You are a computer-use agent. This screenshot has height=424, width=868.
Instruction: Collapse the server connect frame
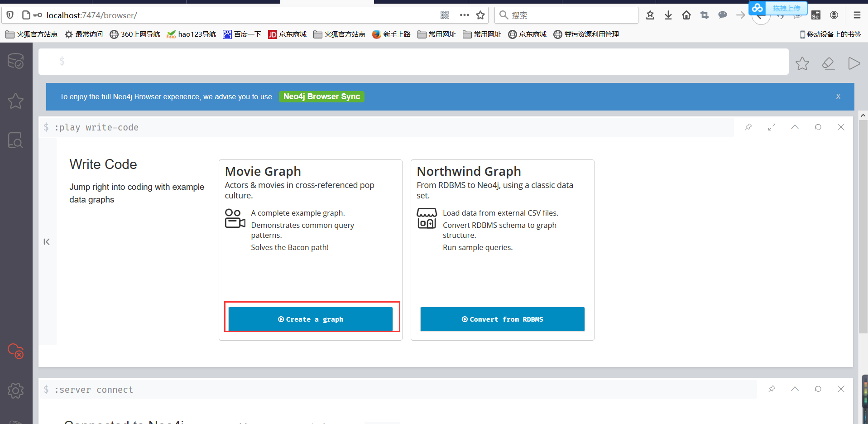[x=795, y=389]
